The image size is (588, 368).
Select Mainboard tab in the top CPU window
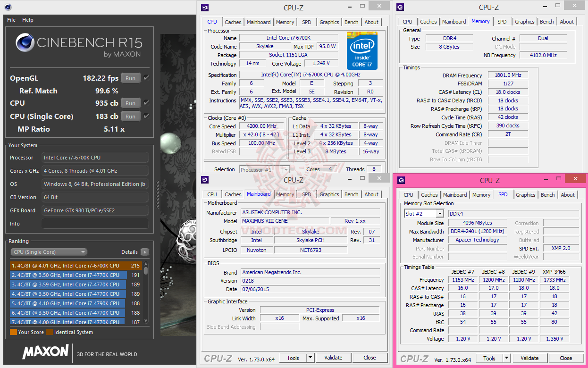click(x=259, y=22)
